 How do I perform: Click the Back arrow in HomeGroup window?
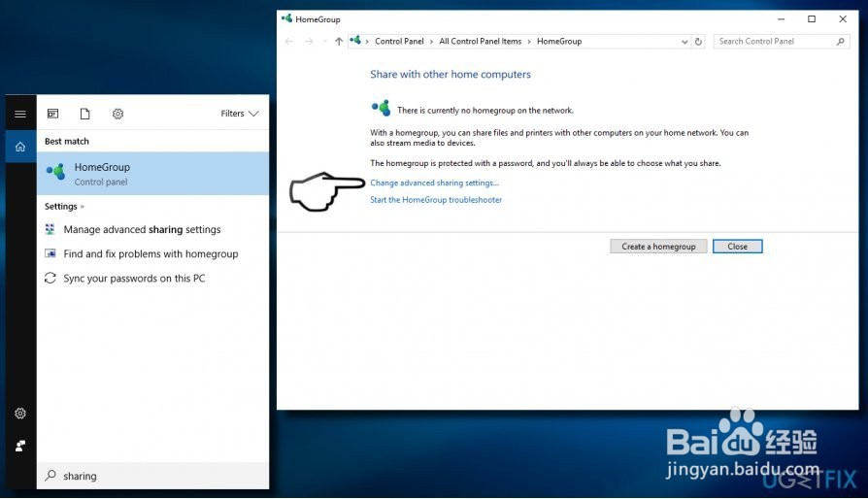pyautogui.click(x=289, y=42)
